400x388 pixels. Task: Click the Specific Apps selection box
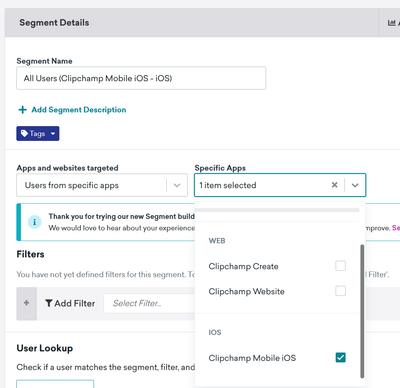(x=280, y=185)
